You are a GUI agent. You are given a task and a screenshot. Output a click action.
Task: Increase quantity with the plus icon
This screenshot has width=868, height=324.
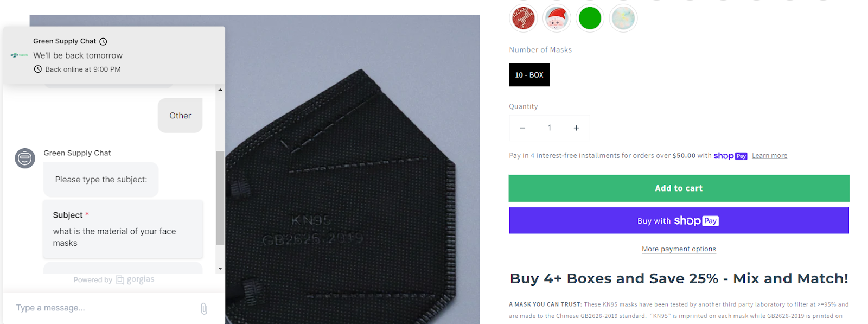576,128
